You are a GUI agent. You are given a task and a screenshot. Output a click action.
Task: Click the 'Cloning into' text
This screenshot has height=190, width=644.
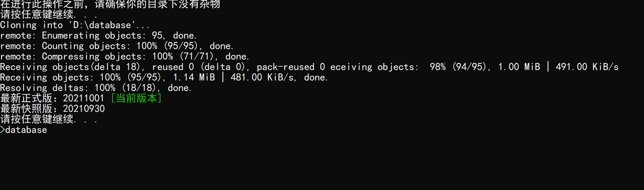31,25
